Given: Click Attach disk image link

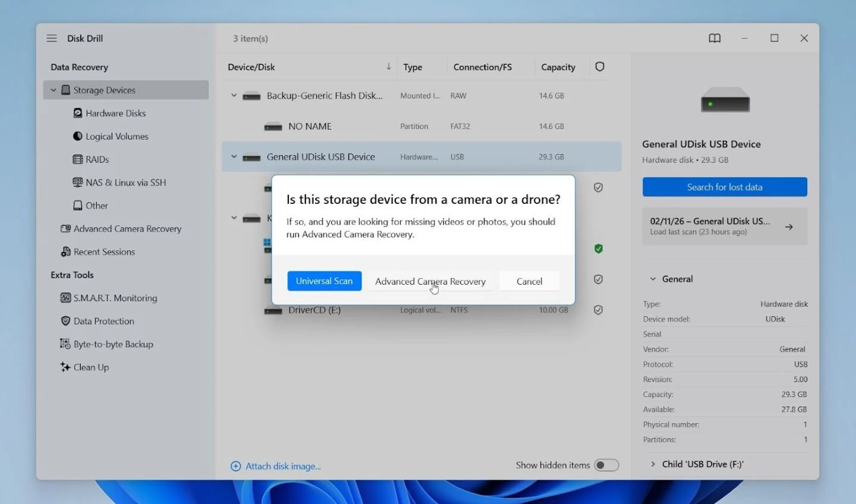Looking at the screenshot, I should [283, 467].
